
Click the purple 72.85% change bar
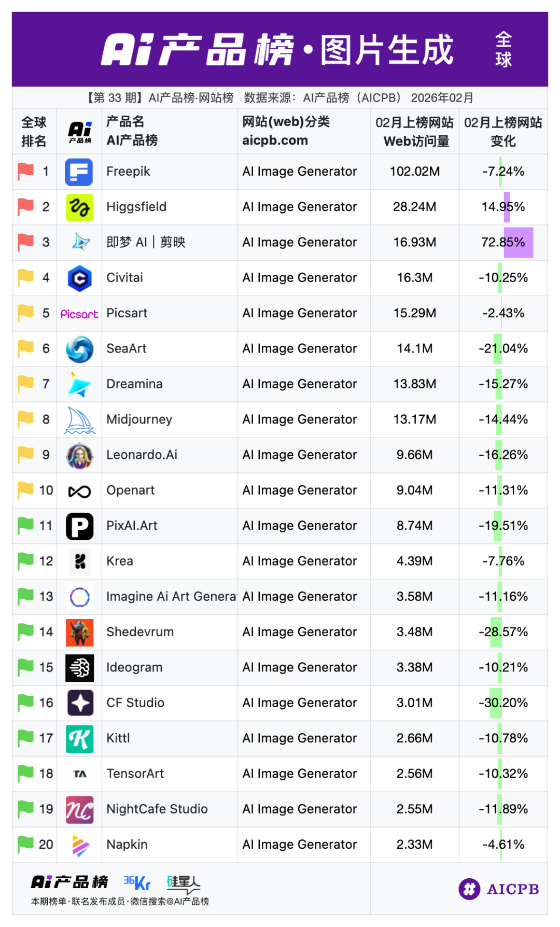pyautogui.click(x=518, y=242)
